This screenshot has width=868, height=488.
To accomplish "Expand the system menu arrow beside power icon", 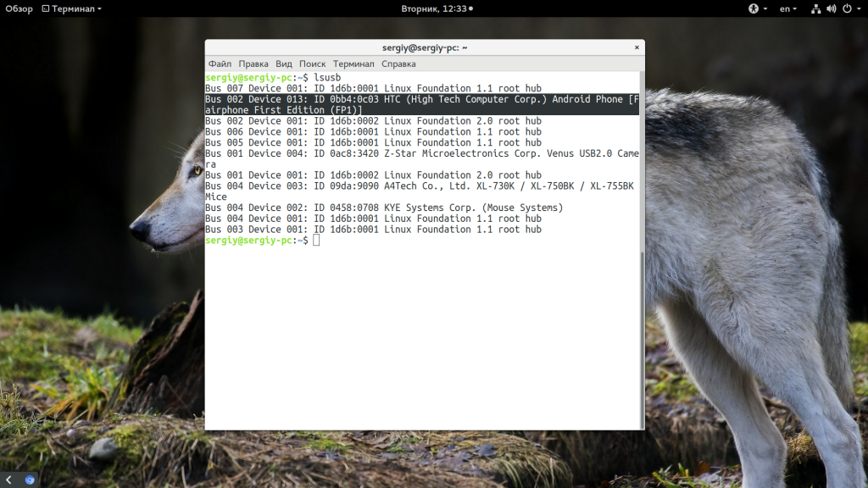I will click(857, 8).
